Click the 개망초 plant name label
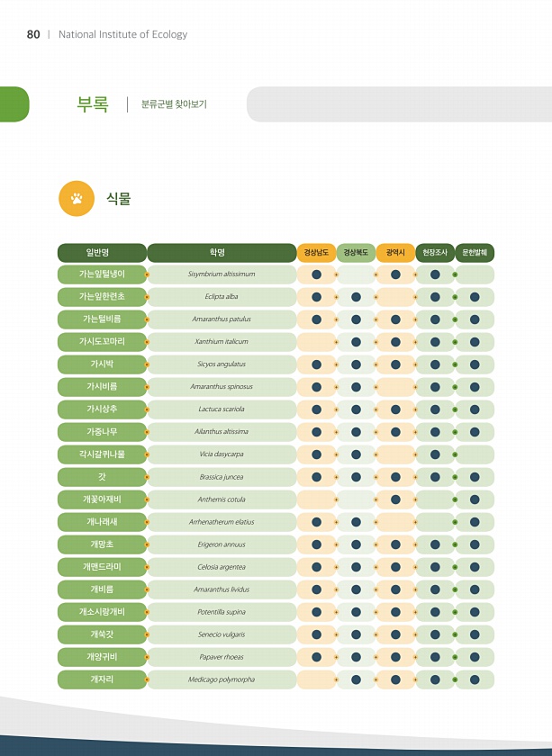The width and height of the screenshot is (552, 756). pos(102,544)
